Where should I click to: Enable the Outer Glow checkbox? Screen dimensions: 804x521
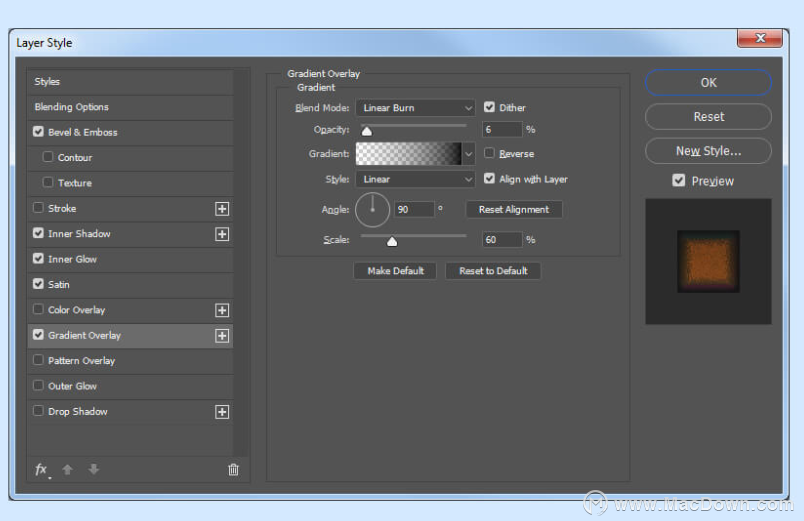[38, 385]
